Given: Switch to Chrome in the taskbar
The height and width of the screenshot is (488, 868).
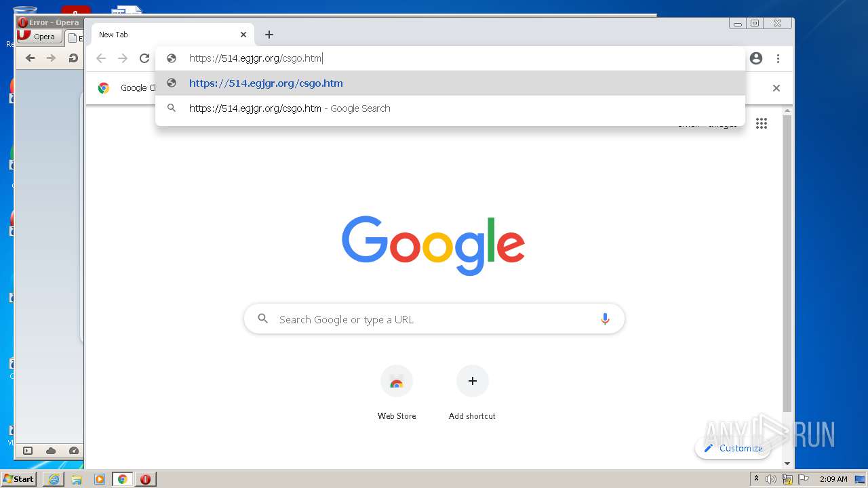Looking at the screenshot, I should click(x=123, y=479).
